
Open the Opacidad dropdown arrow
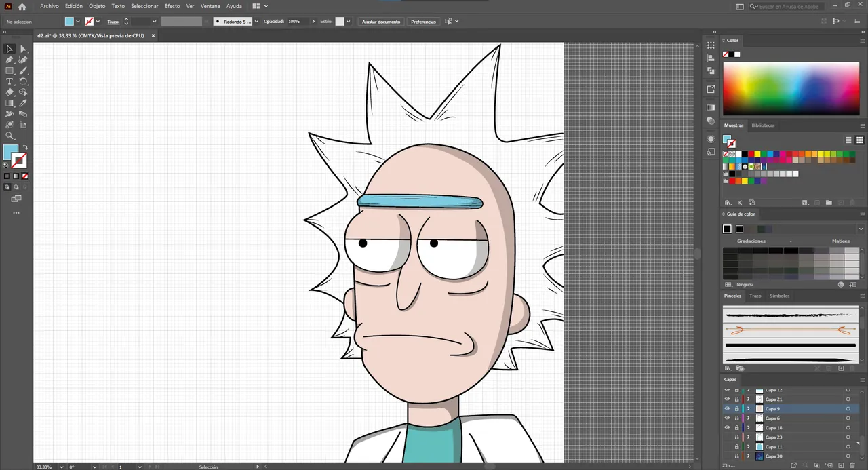[x=313, y=22]
